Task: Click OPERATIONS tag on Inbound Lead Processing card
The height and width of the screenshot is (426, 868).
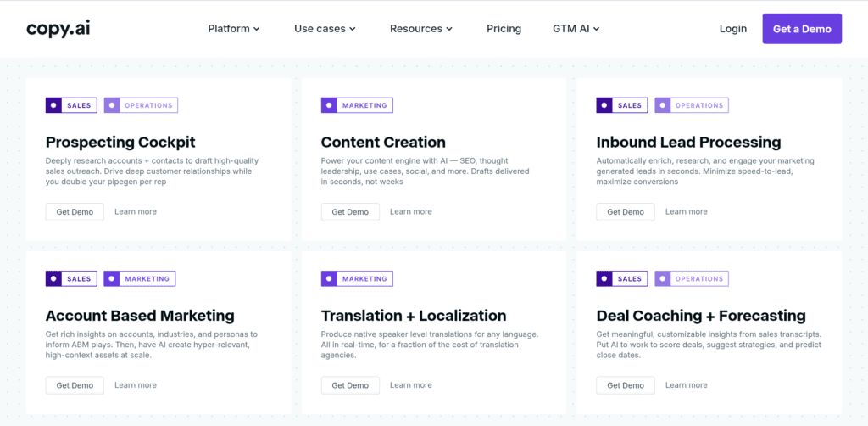Action: pos(691,106)
